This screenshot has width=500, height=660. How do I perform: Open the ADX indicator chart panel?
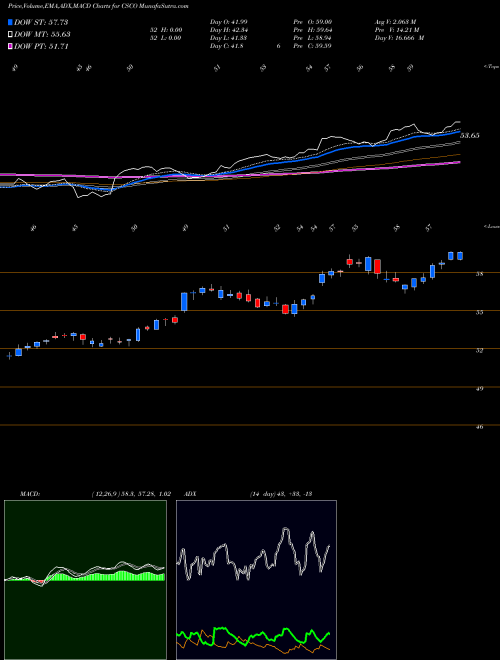256,580
